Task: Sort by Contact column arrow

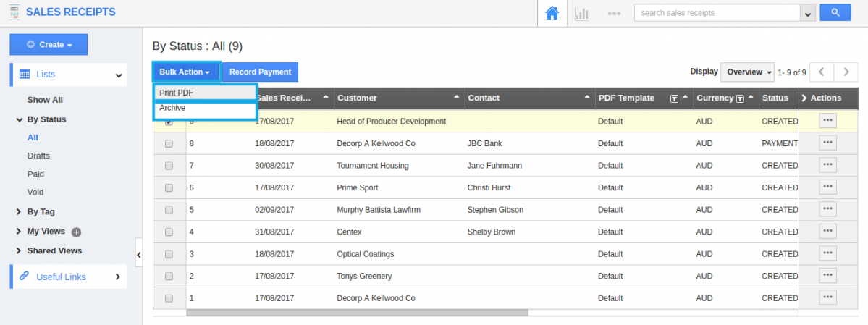Action: tap(587, 97)
